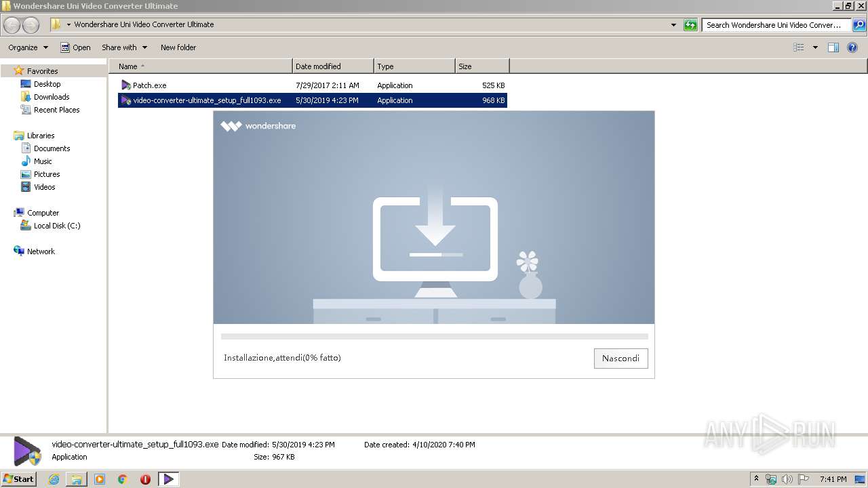
Task: Open Chrome from the taskbar
Action: coord(123,479)
